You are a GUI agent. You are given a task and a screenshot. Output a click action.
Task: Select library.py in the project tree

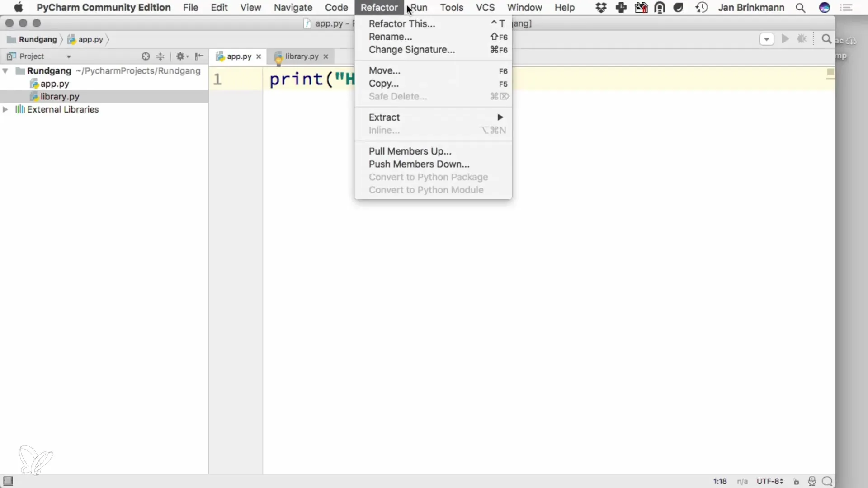[x=59, y=97]
